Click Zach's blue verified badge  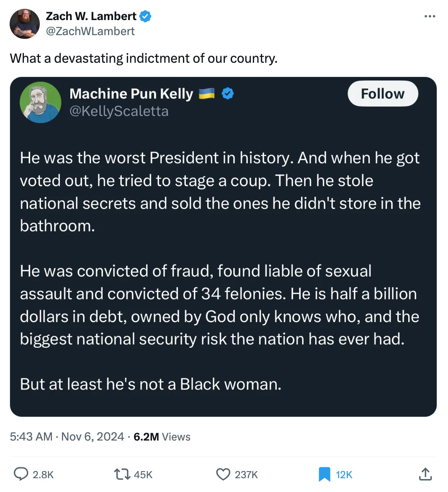pyautogui.click(x=145, y=16)
